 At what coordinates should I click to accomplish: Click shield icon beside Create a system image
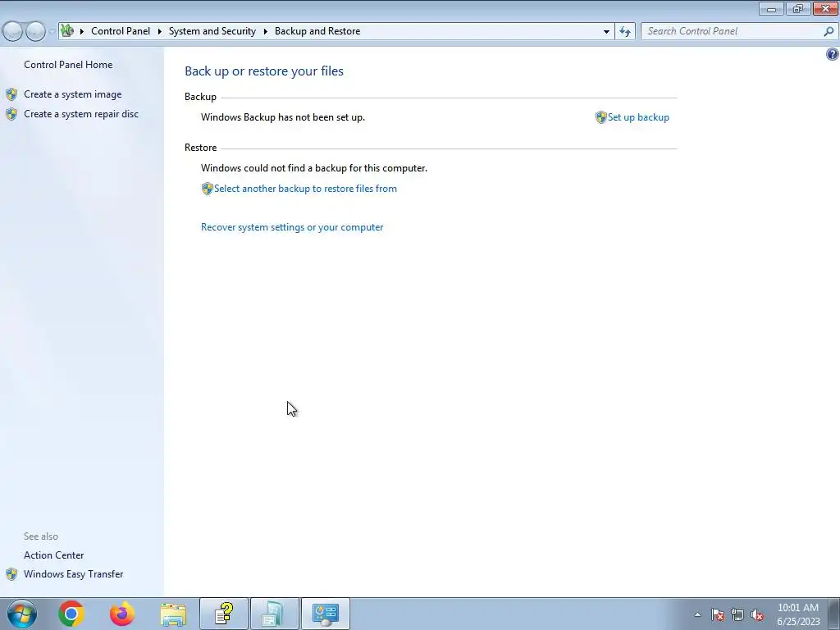11,95
